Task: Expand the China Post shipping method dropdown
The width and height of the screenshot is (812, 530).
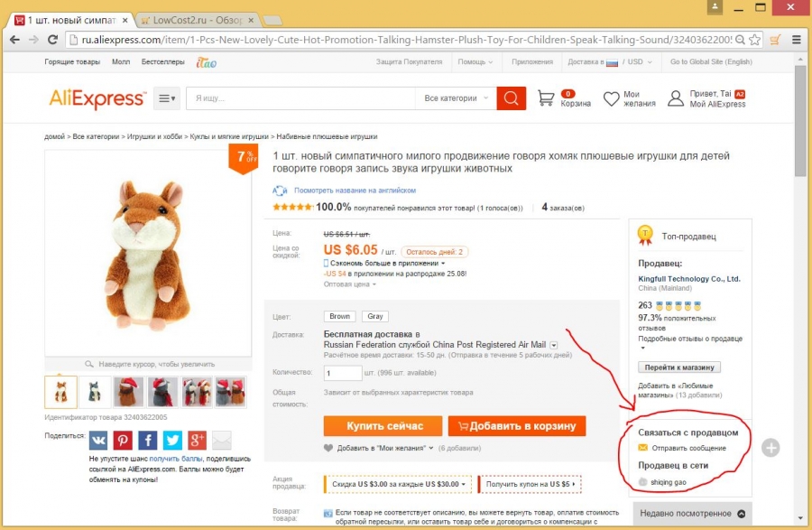Action: pyautogui.click(x=554, y=345)
